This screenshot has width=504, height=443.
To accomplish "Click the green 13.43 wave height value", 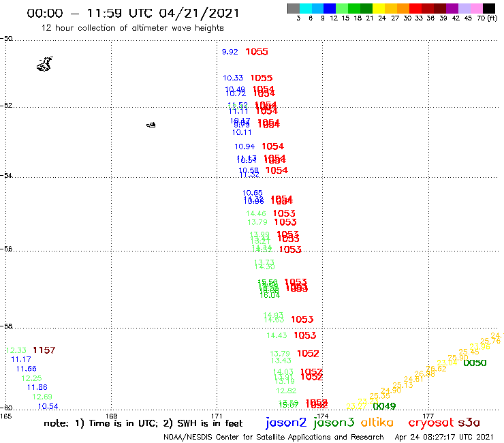I will tap(281, 361).
